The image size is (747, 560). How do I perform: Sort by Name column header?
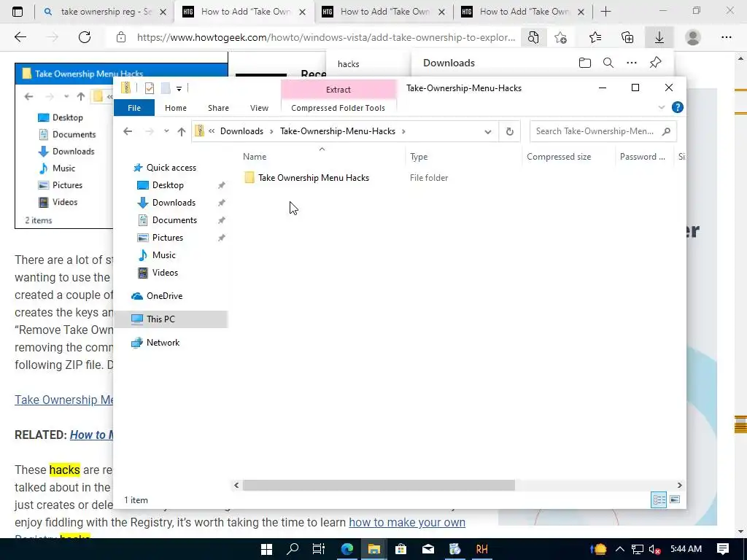point(255,157)
